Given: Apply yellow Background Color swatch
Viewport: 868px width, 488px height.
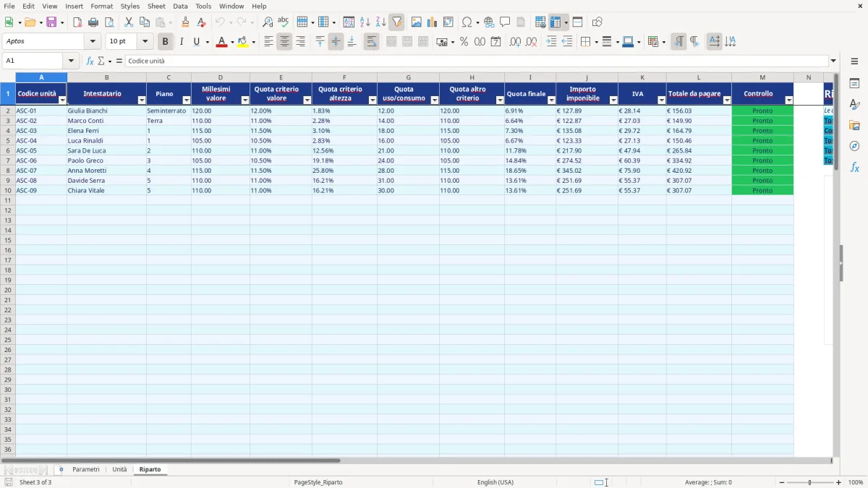Looking at the screenshot, I should [243, 42].
